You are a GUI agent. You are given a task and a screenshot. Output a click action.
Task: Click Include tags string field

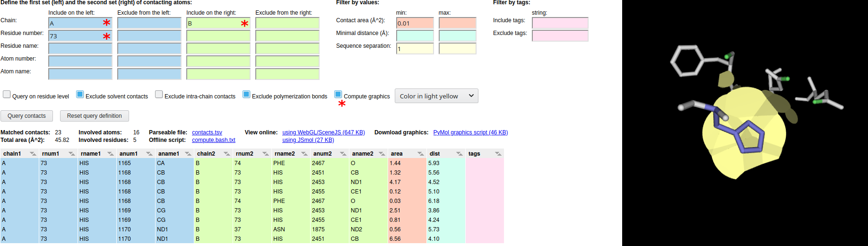(x=560, y=23)
